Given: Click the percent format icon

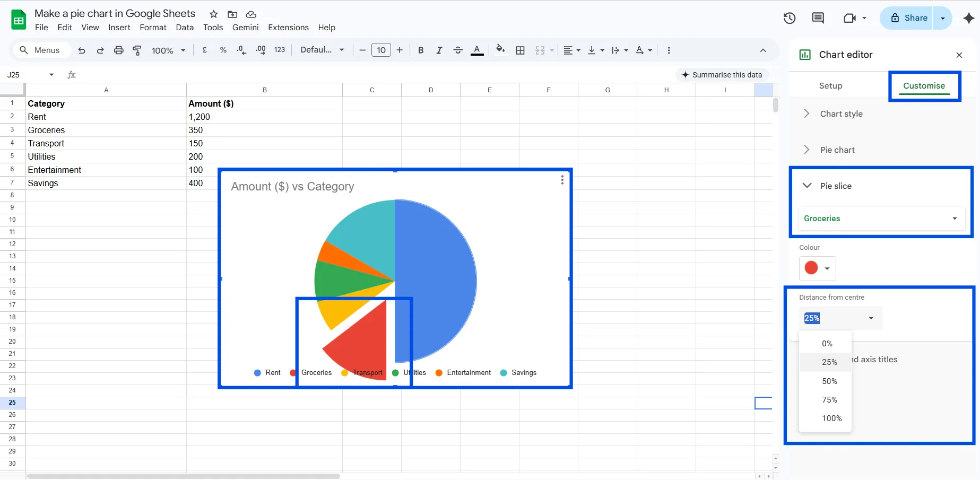Looking at the screenshot, I should pyautogui.click(x=223, y=50).
